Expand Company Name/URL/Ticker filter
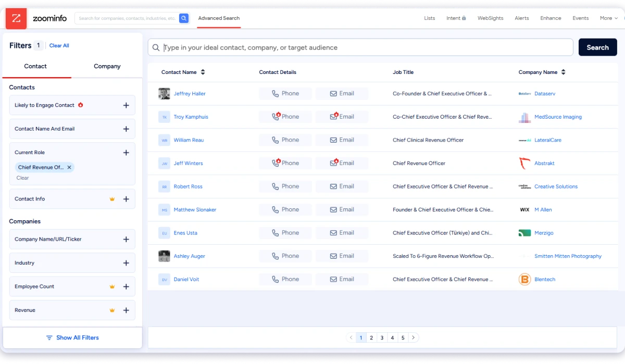 click(126, 240)
